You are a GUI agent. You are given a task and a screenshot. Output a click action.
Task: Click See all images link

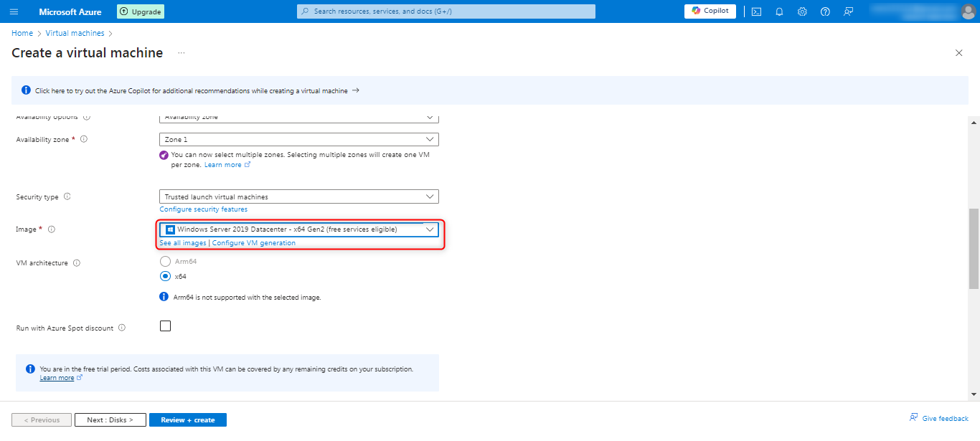[183, 243]
